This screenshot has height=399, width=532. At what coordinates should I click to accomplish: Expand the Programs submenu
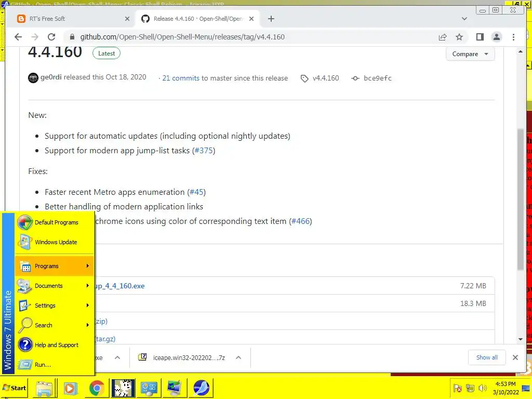[54, 266]
